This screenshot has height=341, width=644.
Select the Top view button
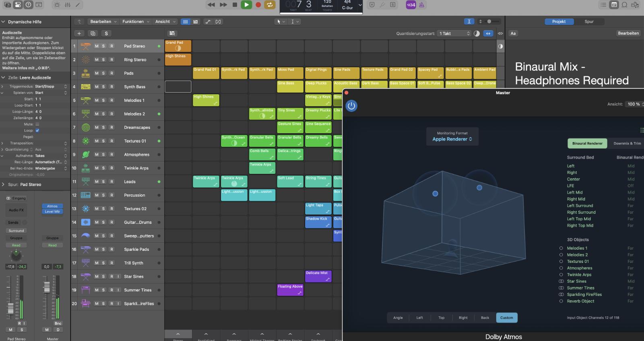click(441, 318)
